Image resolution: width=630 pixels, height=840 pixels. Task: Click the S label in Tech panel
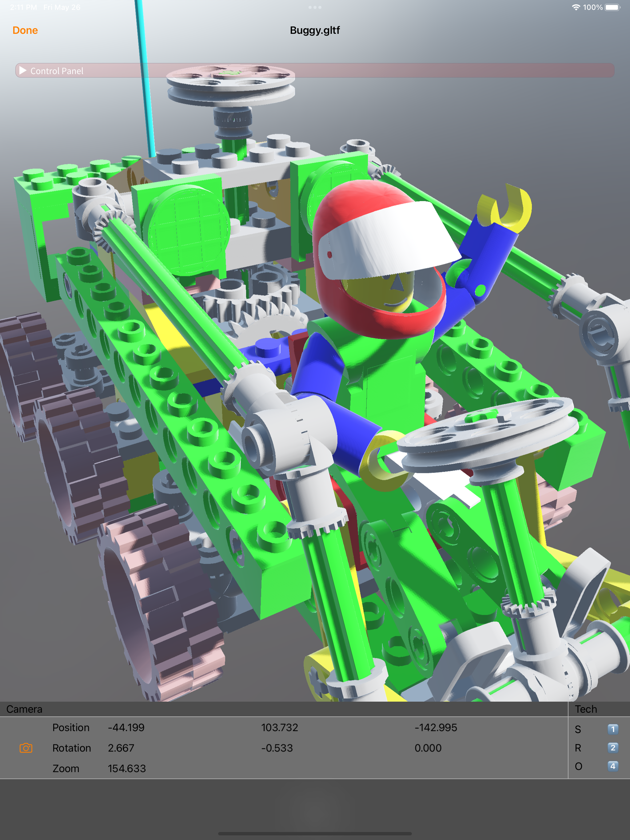578,730
